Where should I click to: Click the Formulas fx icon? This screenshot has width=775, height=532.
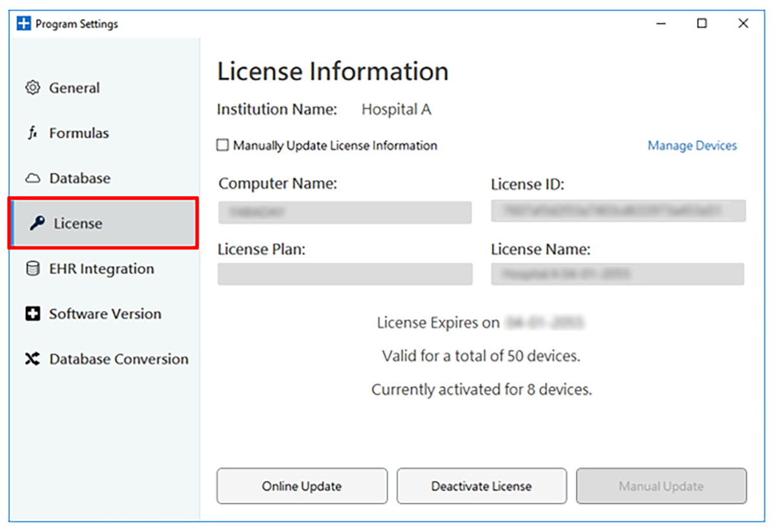pyautogui.click(x=32, y=134)
